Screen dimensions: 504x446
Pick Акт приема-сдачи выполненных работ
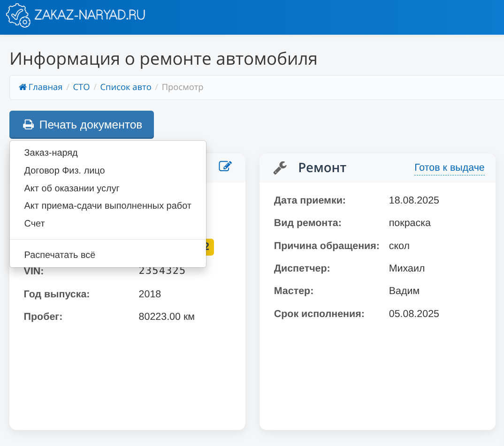107,206
